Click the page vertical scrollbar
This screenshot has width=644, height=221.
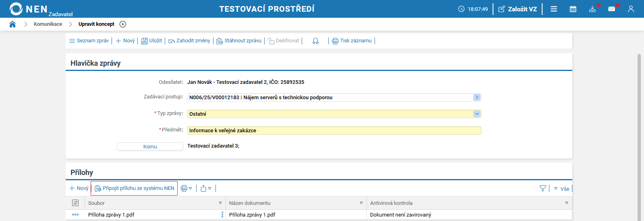point(639,137)
